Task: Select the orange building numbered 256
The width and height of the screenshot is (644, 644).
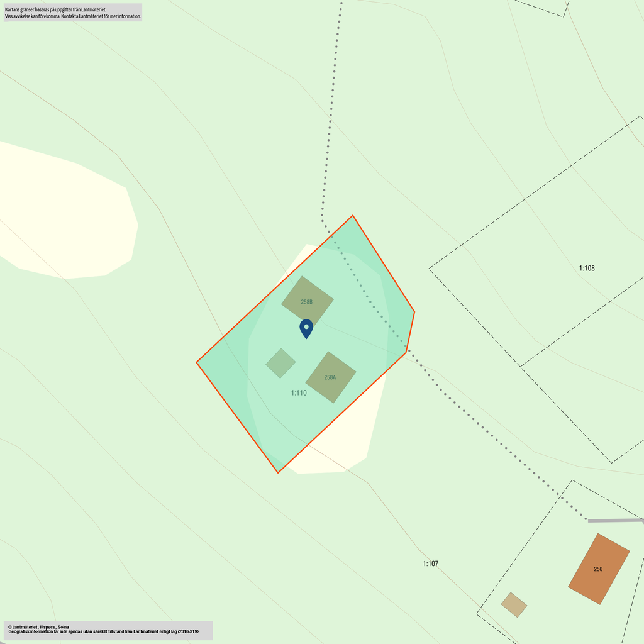Action: [x=598, y=569]
